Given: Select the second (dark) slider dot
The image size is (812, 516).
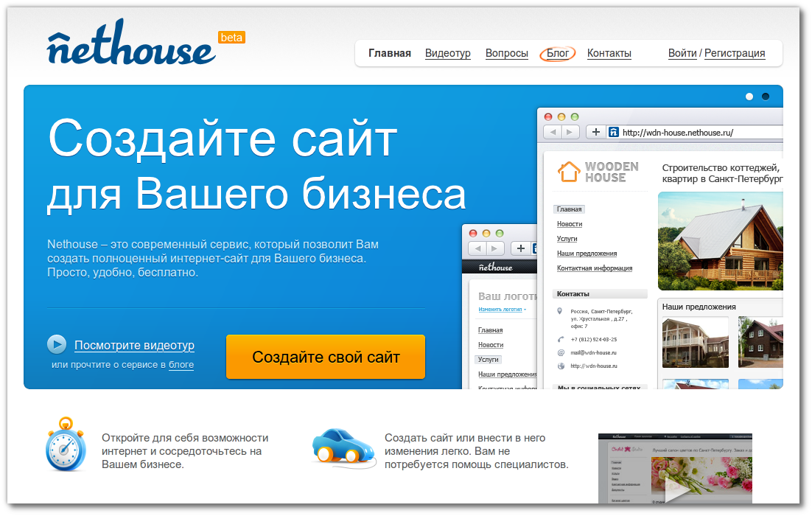Looking at the screenshot, I should pyautogui.click(x=766, y=97).
